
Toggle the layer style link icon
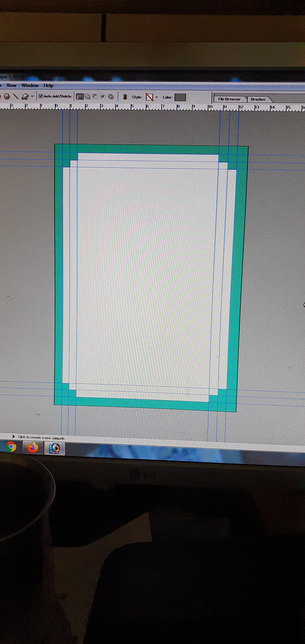[x=125, y=97]
